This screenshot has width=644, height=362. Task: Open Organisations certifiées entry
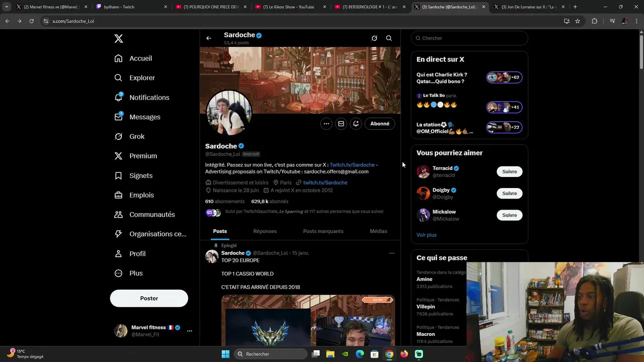coord(150,234)
